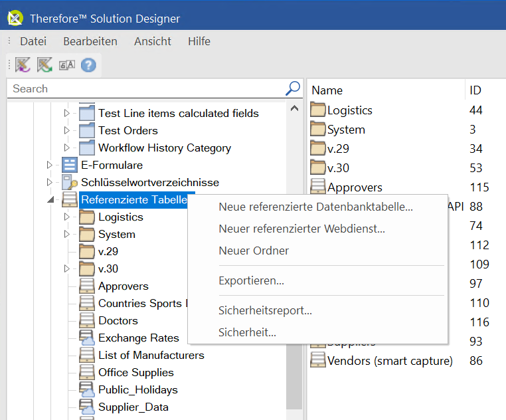Click the first toolbar icon with purple arrow
The height and width of the screenshot is (420, 506).
tap(23, 65)
